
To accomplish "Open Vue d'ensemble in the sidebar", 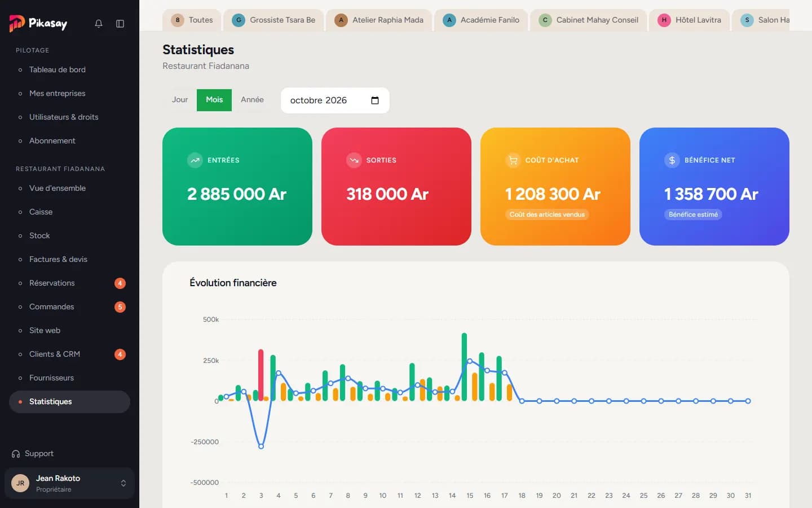I will tap(69, 189).
